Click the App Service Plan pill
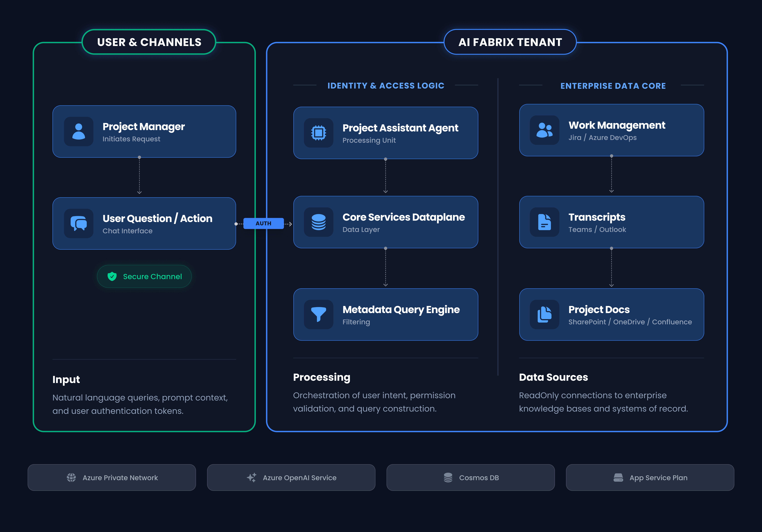 pos(650,478)
